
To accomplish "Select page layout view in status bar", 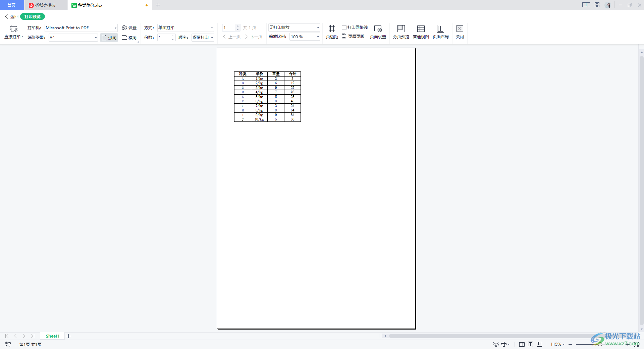I will [x=530, y=344].
